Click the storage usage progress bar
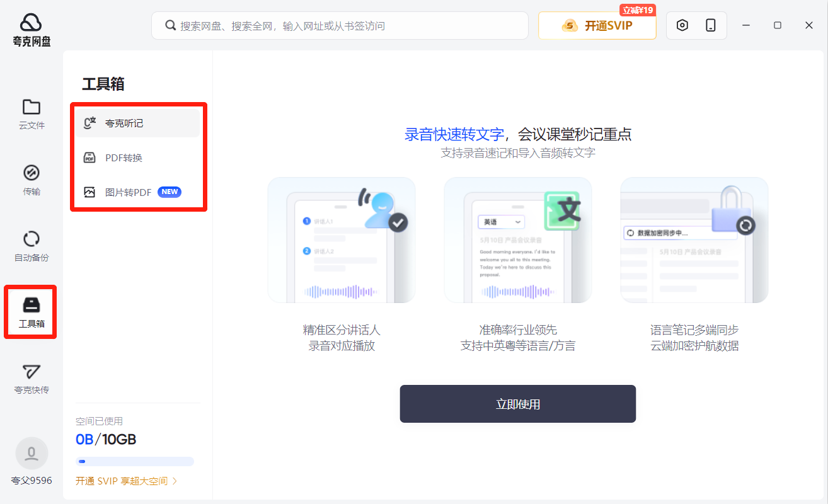 click(x=135, y=461)
